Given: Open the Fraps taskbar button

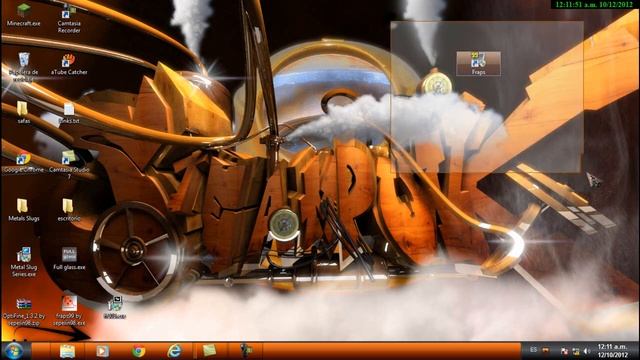Looking at the screenshot, I should pyautogui.click(x=246, y=351).
